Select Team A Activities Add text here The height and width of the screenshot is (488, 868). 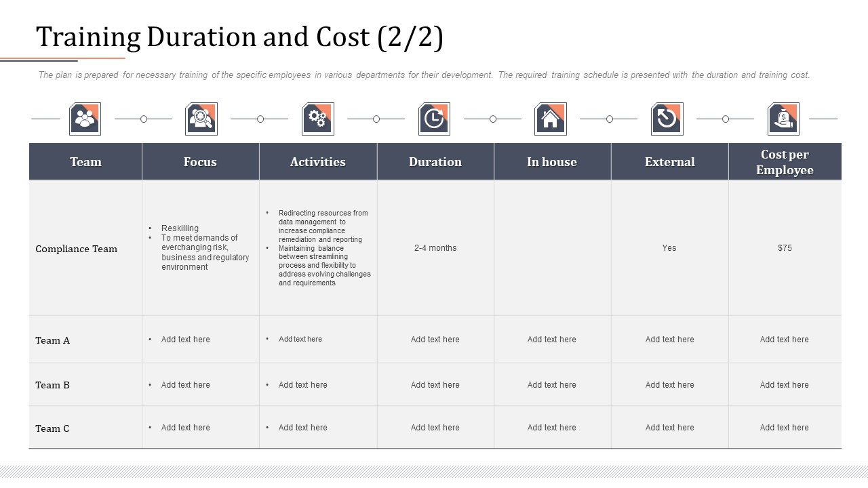(x=300, y=339)
